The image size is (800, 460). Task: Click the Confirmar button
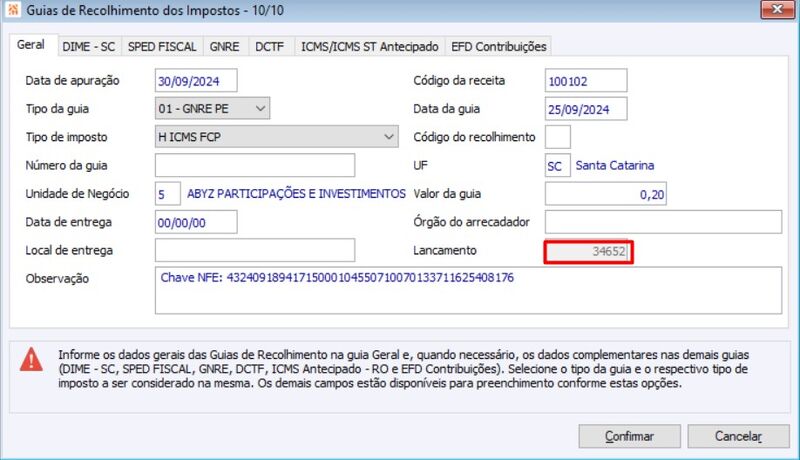click(629, 436)
